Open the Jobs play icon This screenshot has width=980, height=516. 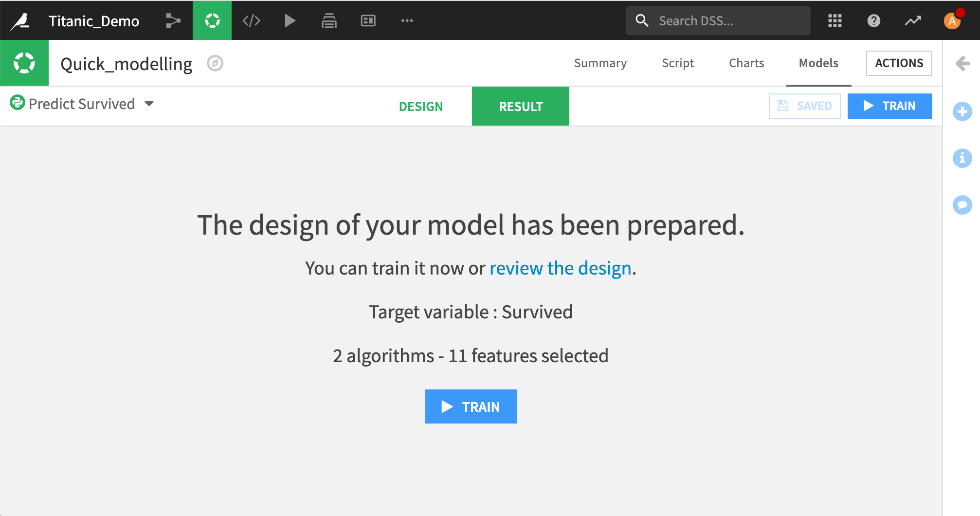click(x=290, y=20)
